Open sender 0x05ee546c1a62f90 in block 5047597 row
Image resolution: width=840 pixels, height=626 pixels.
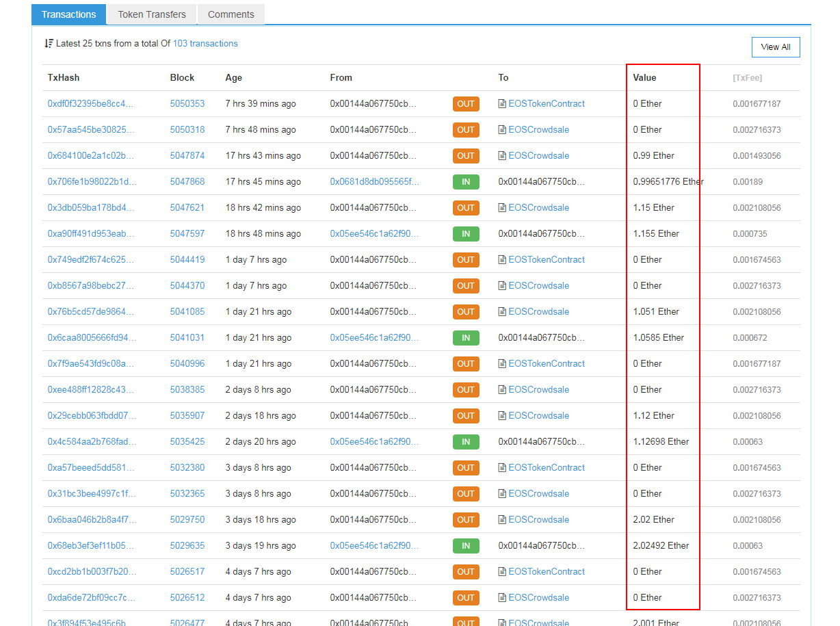[x=374, y=234]
